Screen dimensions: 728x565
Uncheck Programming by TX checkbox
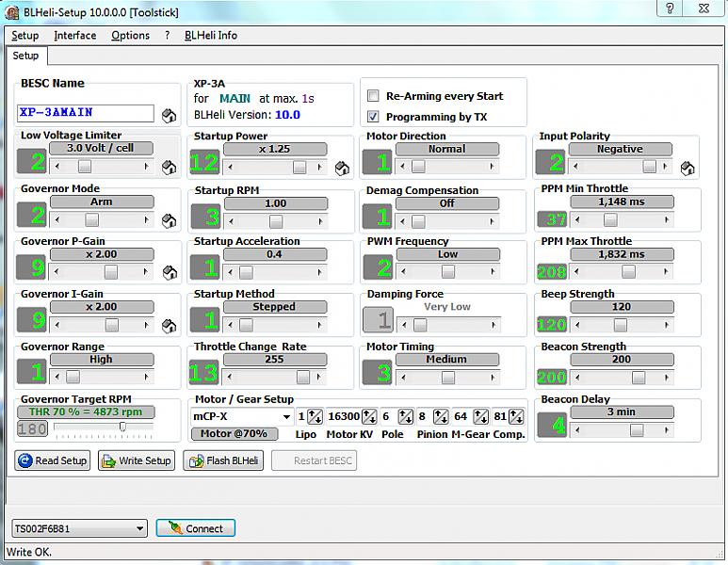[373, 117]
